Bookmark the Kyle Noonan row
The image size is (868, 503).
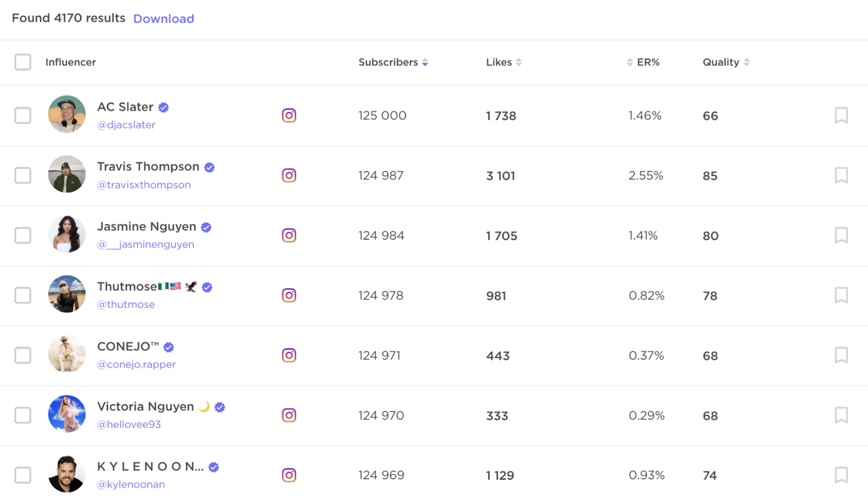841,475
